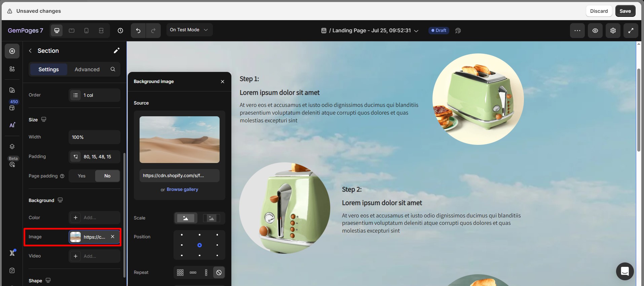Choose no-repeat option
The width and height of the screenshot is (644, 286).
[x=219, y=273]
